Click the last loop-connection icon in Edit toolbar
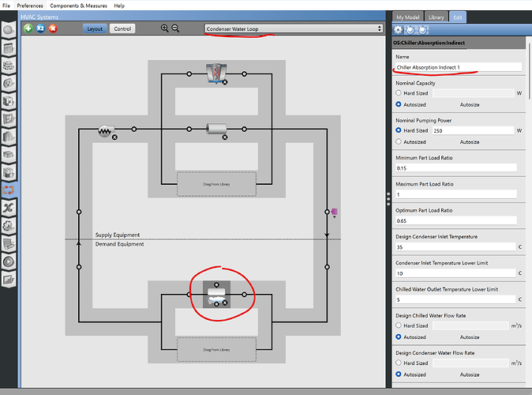 [423, 30]
